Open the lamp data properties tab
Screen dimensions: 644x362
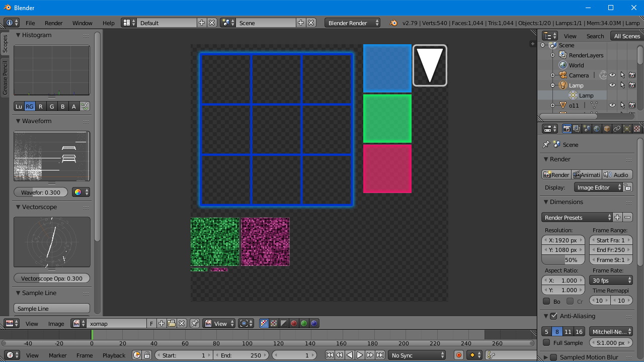click(627, 129)
